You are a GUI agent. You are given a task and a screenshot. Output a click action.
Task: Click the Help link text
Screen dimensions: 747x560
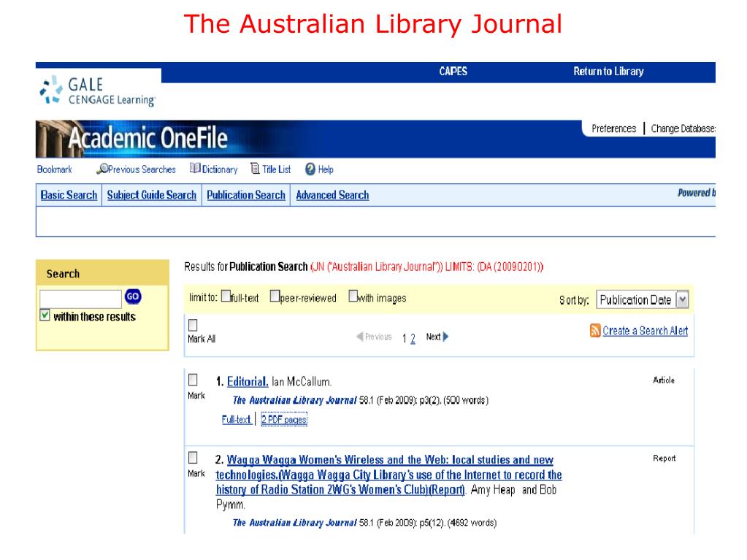click(x=326, y=169)
